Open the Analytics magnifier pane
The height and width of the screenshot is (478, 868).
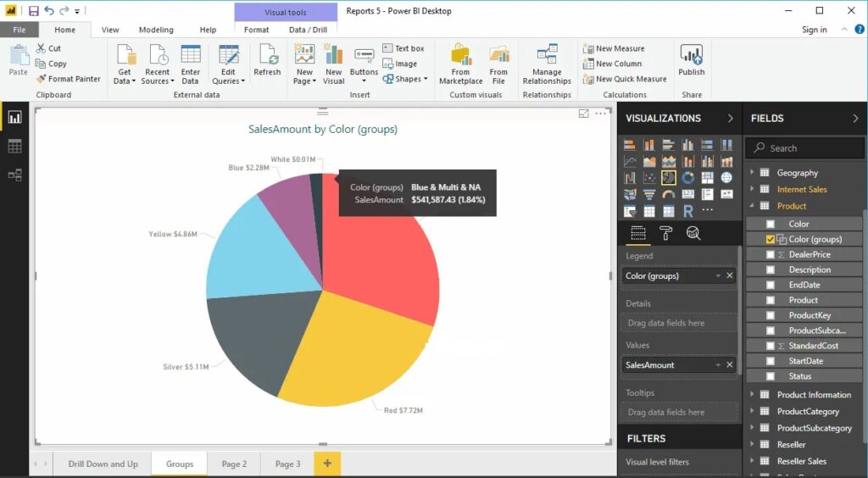pos(693,233)
